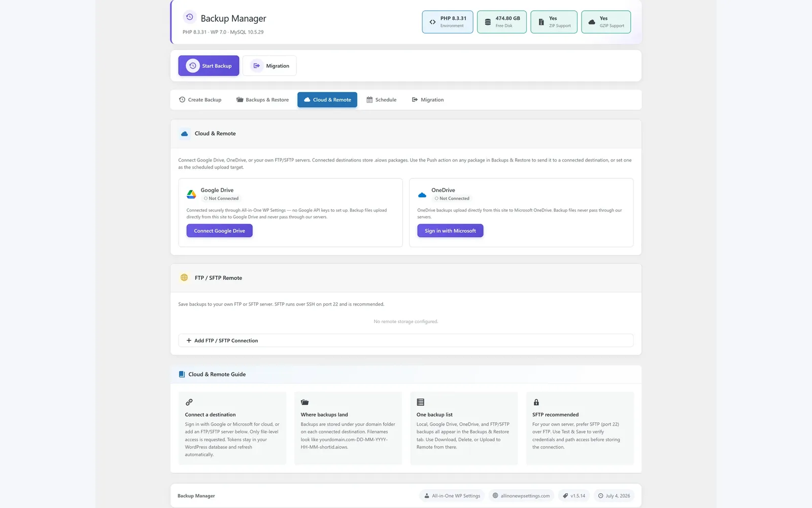
Task: Click the globe icon next to allinonewpsettings.com
Action: pos(495,496)
